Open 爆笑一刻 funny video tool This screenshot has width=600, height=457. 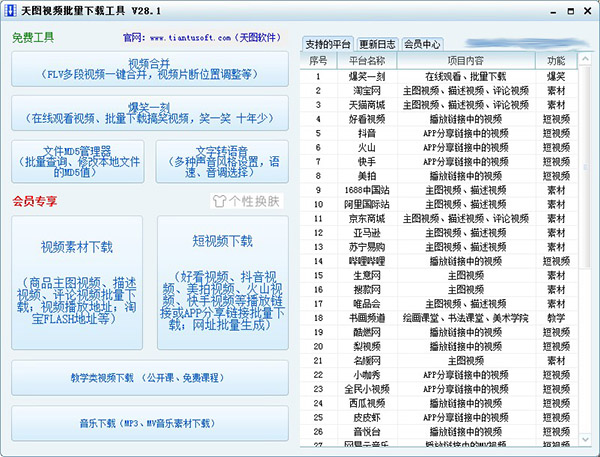point(150,113)
